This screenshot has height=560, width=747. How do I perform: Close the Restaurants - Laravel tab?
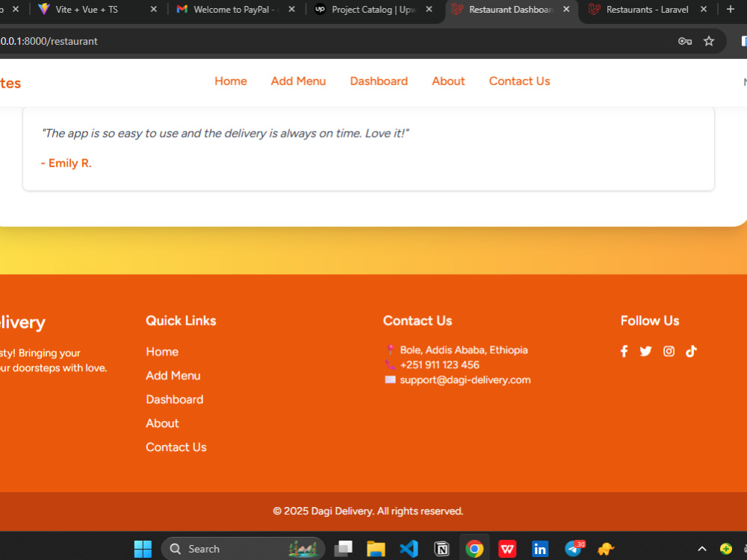(703, 9)
